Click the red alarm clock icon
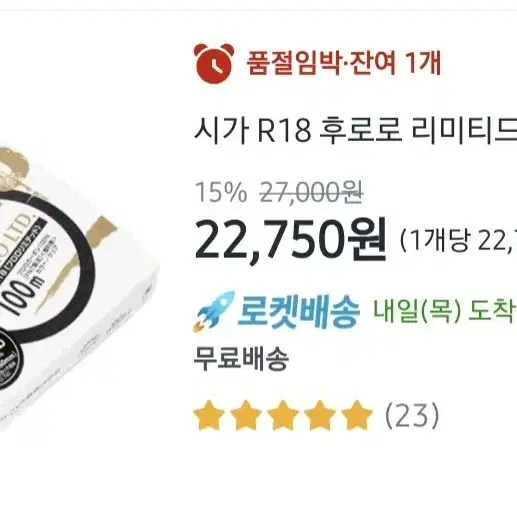Screen dimensions: 517x517 pos(214,63)
